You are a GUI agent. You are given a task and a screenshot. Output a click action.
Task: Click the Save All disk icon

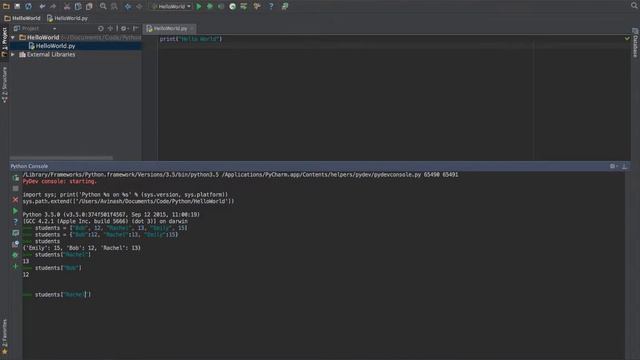(x=17, y=6)
